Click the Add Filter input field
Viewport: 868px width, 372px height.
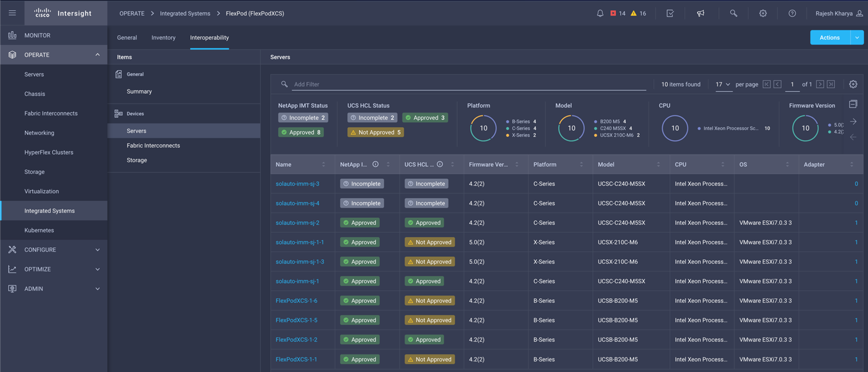click(469, 84)
